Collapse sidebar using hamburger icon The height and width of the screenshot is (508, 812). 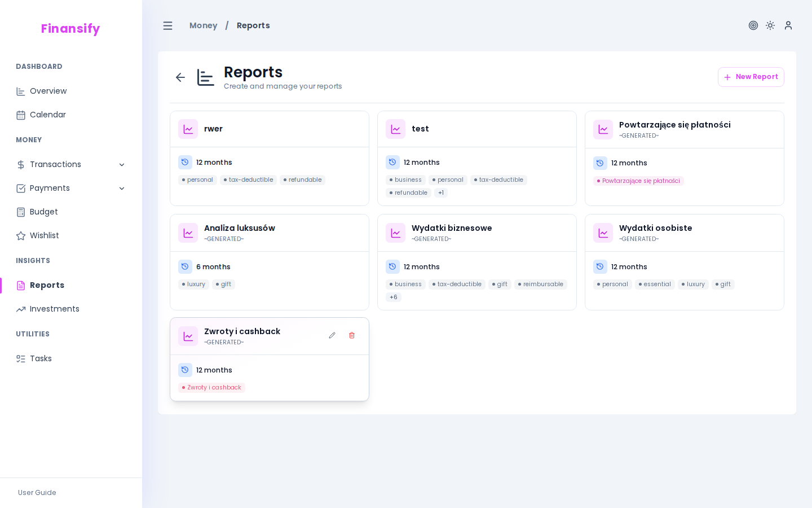coord(167,25)
